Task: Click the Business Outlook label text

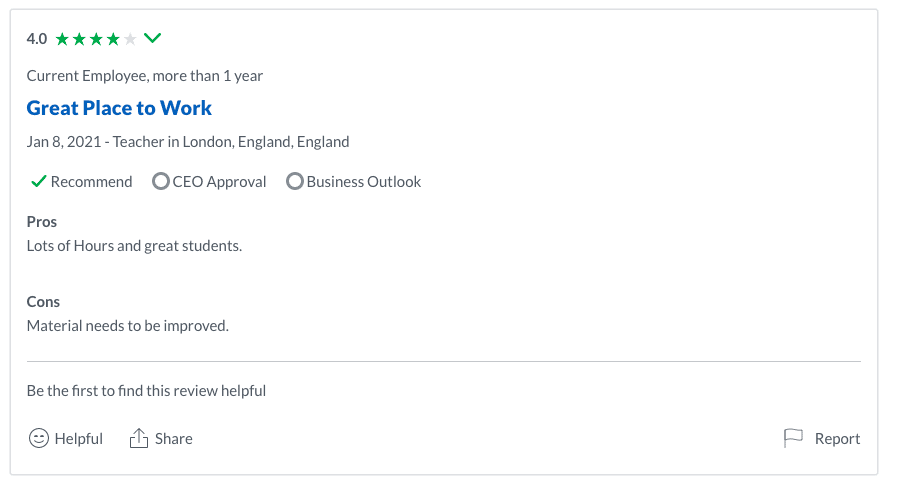Action: pos(364,182)
